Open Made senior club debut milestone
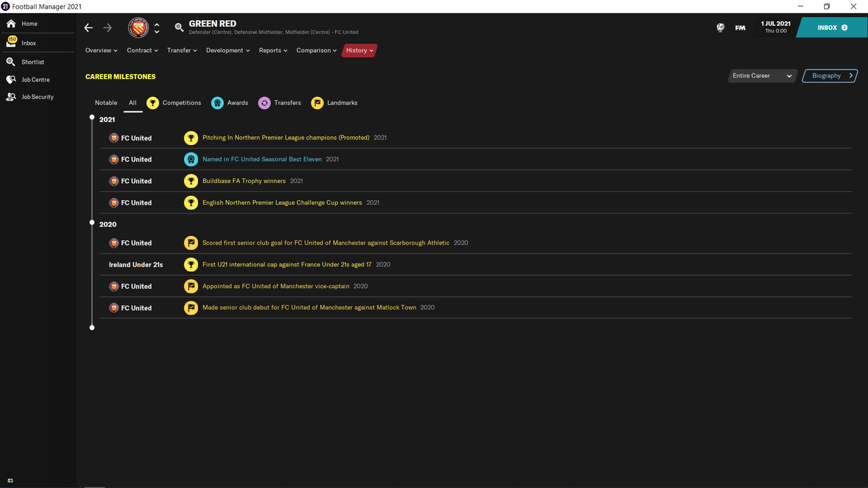The height and width of the screenshot is (488, 868). coord(309,308)
